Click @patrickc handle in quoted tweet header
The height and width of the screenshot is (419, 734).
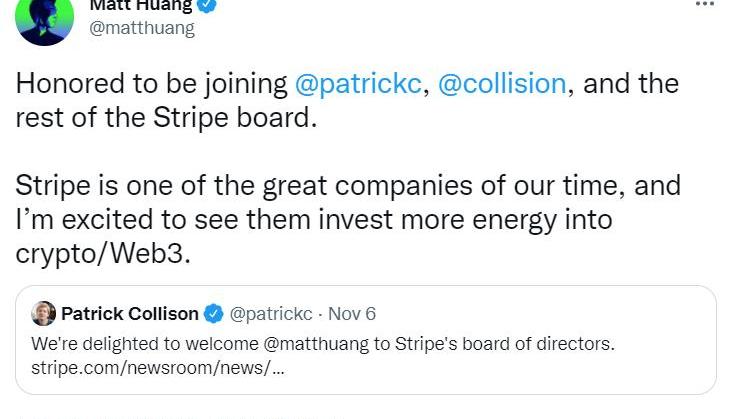pos(271,314)
